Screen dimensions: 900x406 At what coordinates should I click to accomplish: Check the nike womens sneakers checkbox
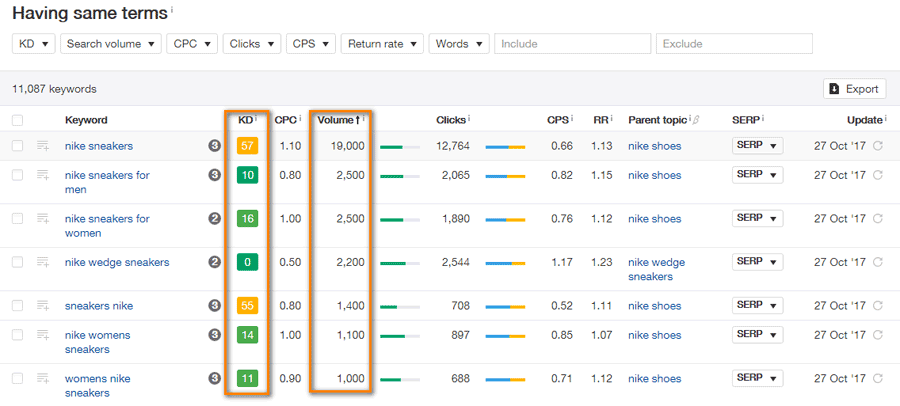coord(18,335)
